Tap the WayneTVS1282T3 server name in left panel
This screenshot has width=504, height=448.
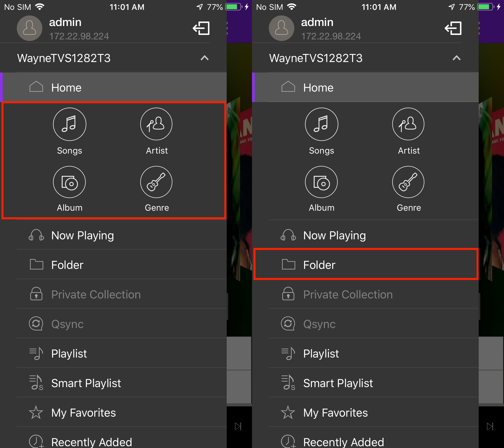(x=64, y=58)
